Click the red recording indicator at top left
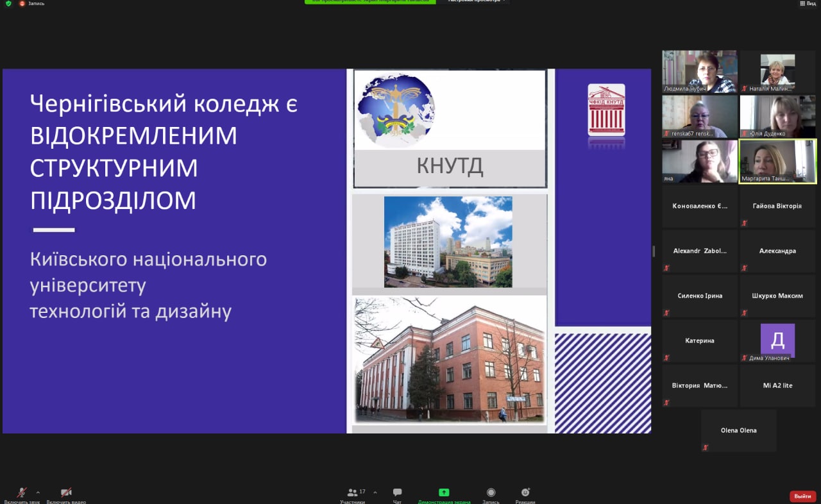Image resolution: width=821 pixels, height=504 pixels. pos(22,3)
